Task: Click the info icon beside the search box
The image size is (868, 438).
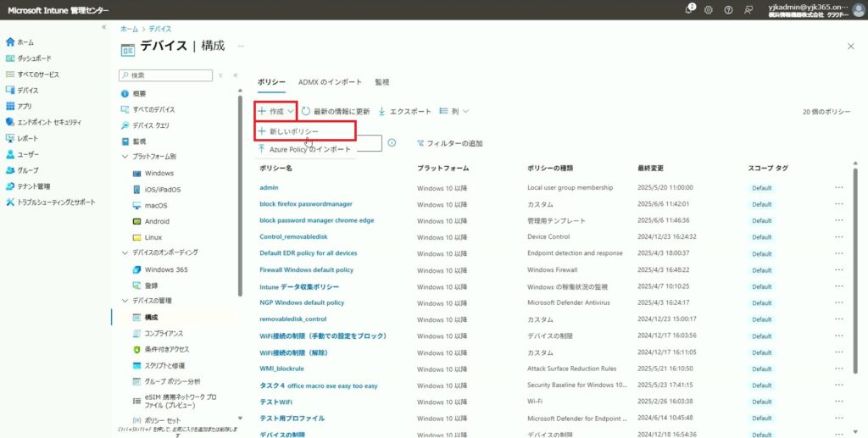Action: [392, 142]
